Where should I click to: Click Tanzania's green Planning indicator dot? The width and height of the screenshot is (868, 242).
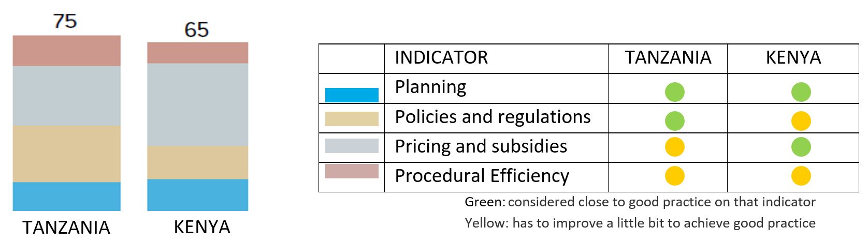[x=674, y=92]
